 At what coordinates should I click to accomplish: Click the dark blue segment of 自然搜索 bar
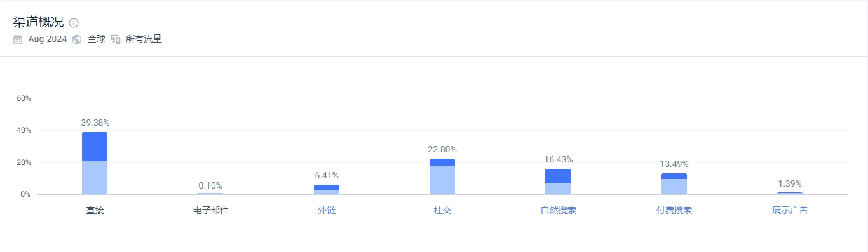click(558, 176)
